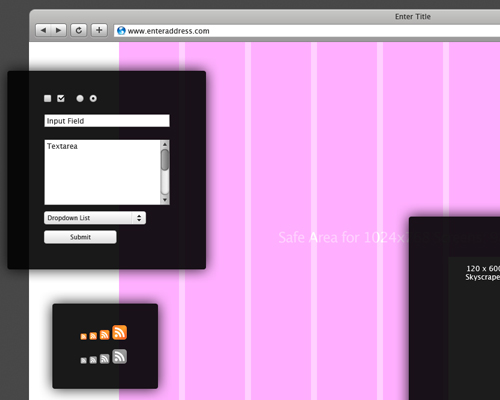Select the empty radio button
This screenshot has height=400, width=500.
(80, 98)
